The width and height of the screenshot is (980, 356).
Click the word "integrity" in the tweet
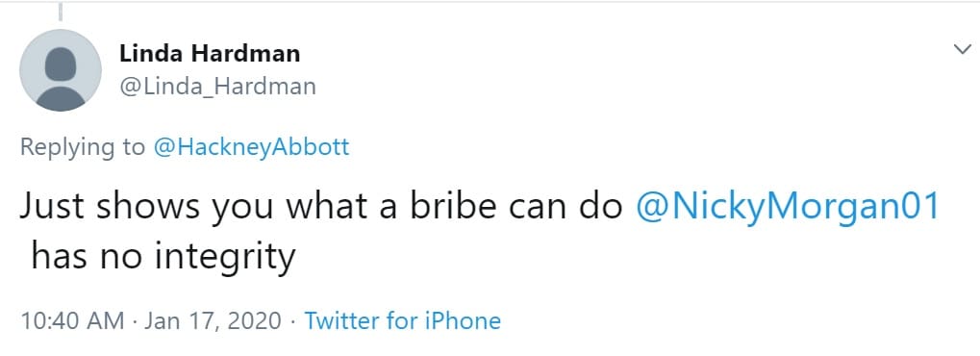click(x=226, y=257)
